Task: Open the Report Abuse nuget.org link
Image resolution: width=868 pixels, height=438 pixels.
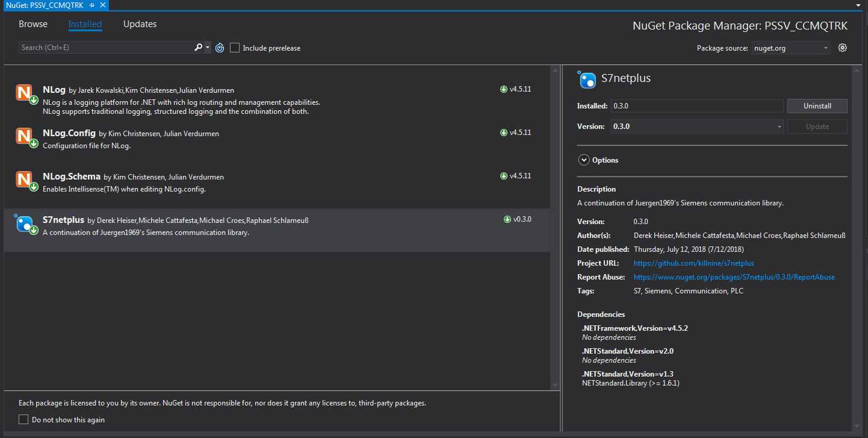Action: [x=734, y=277]
